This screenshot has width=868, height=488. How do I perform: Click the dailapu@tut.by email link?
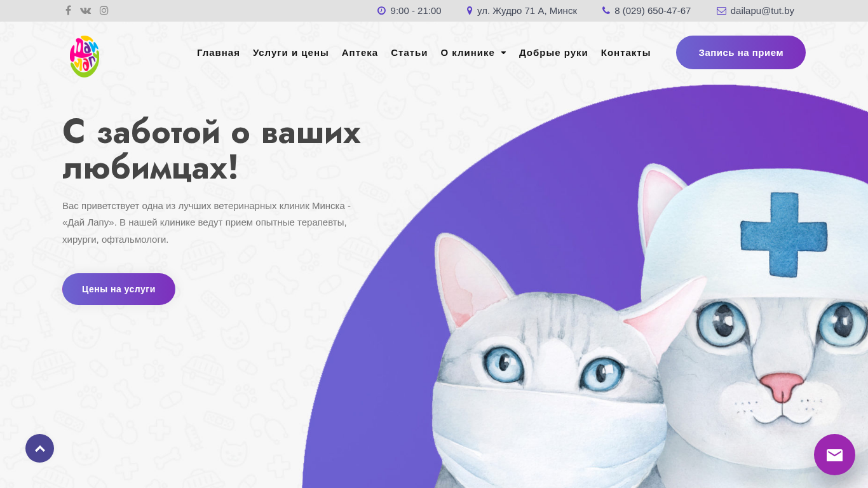(x=762, y=11)
